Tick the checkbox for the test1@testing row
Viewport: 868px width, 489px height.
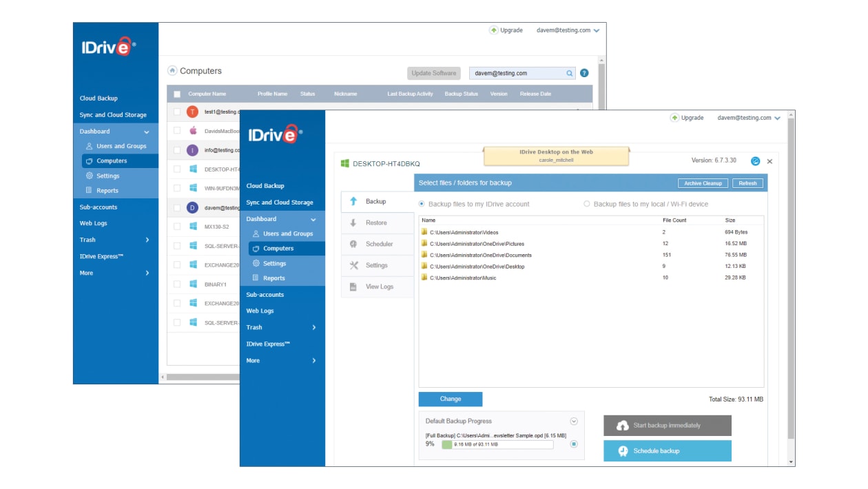[x=177, y=112]
